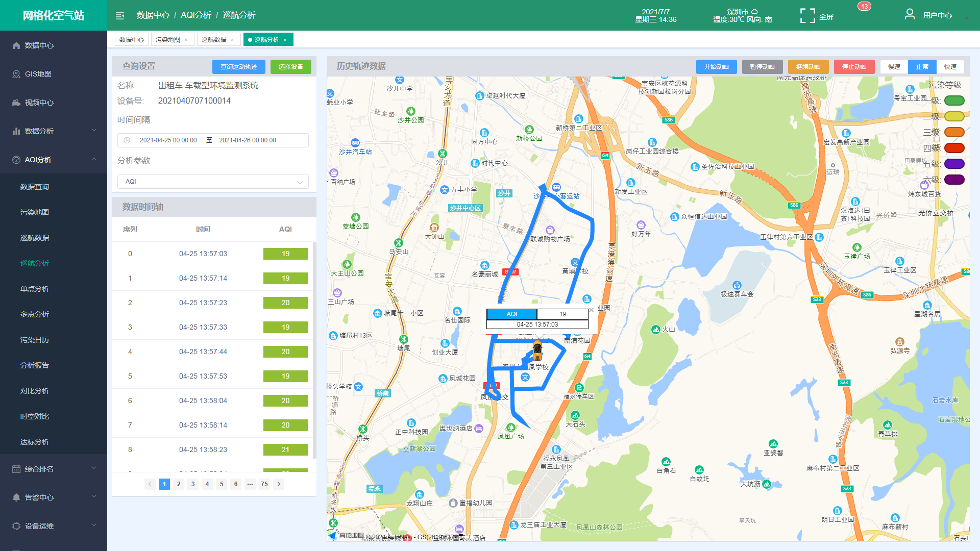
Task: Click the time interval date range field
Action: point(213,140)
